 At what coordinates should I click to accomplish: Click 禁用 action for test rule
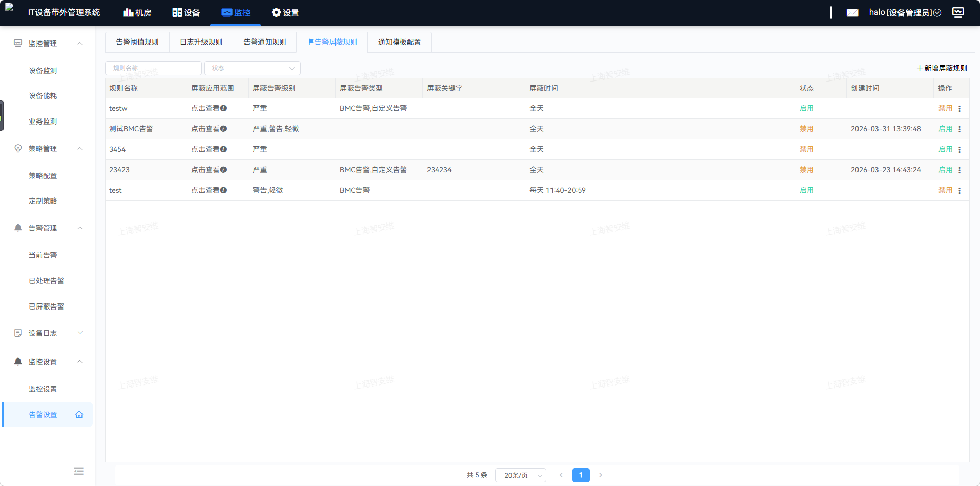pos(945,190)
